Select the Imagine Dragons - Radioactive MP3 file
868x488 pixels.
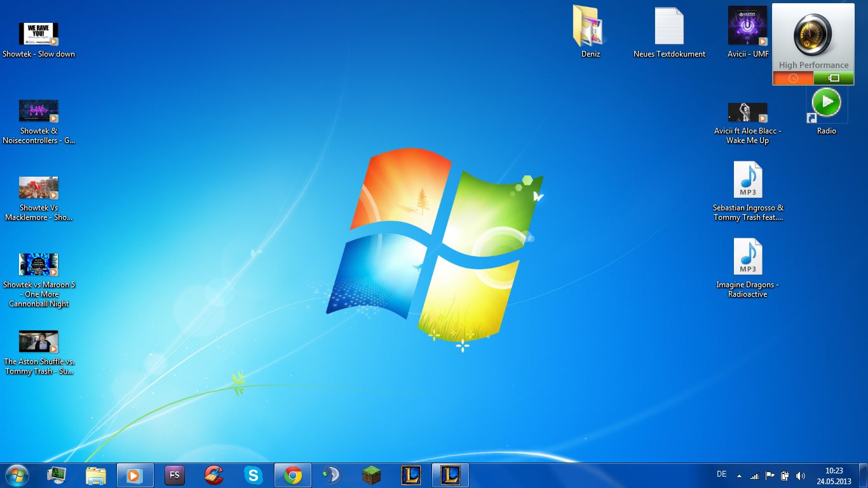pos(747,257)
